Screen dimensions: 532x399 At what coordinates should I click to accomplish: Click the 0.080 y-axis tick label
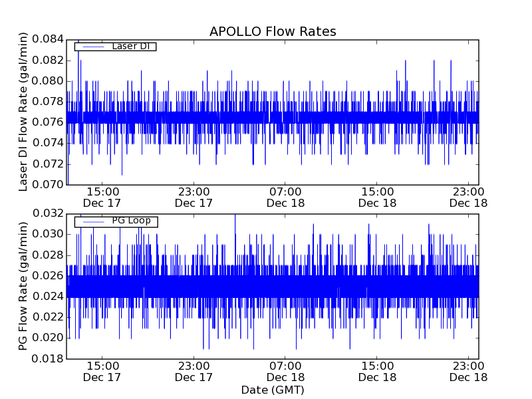[48, 81]
